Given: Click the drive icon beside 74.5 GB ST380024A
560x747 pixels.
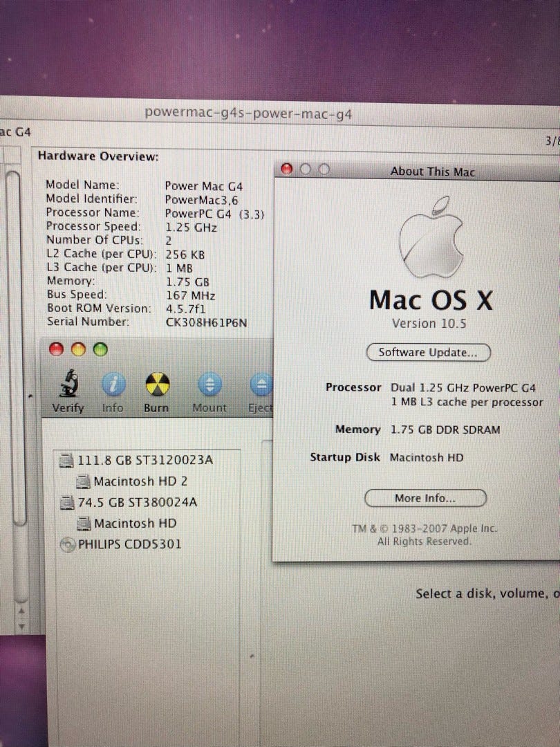Looking at the screenshot, I should (67, 503).
